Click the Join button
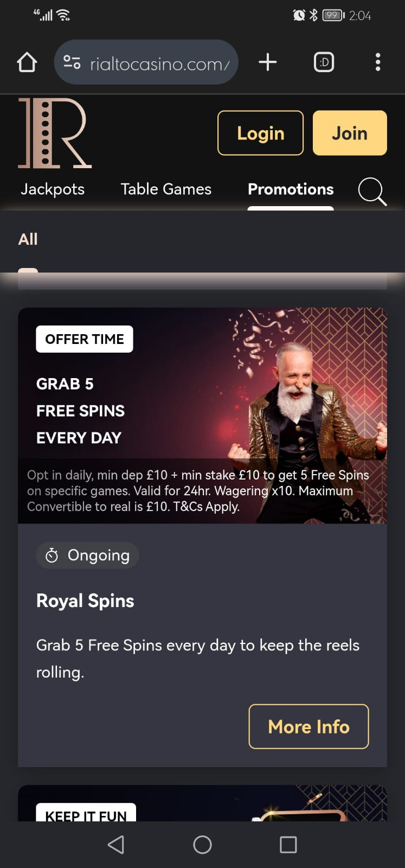 (x=350, y=133)
